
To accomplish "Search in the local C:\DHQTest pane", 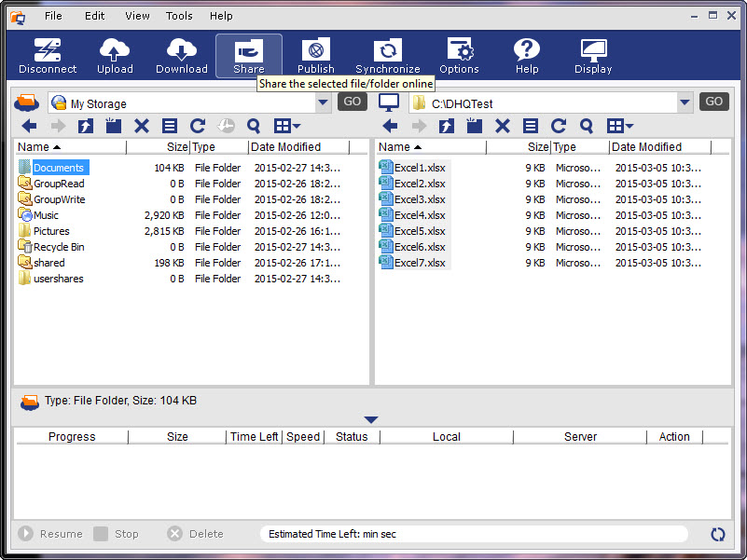I will (587, 126).
